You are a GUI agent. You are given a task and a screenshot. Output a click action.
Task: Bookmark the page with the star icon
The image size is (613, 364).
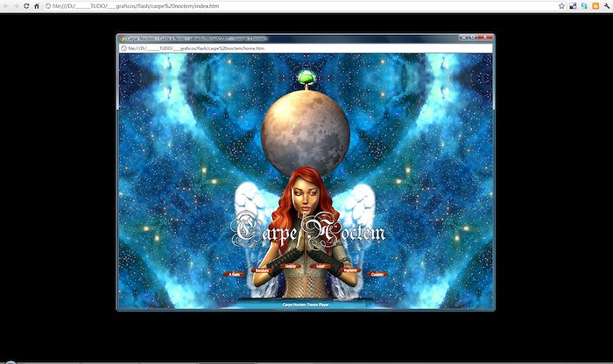tap(562, 6)
